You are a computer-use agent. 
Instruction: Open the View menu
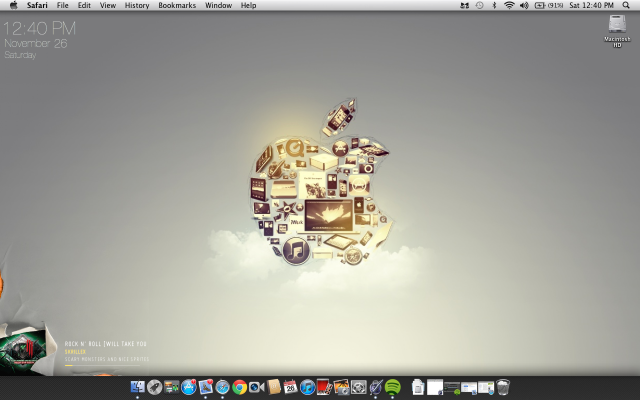click(108, 5)
